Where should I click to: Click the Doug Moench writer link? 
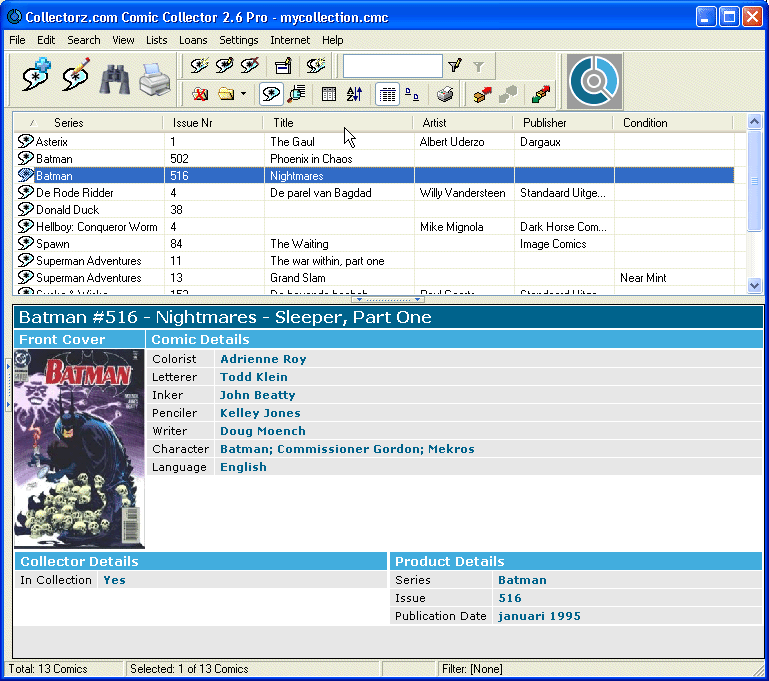click(262, 431)
